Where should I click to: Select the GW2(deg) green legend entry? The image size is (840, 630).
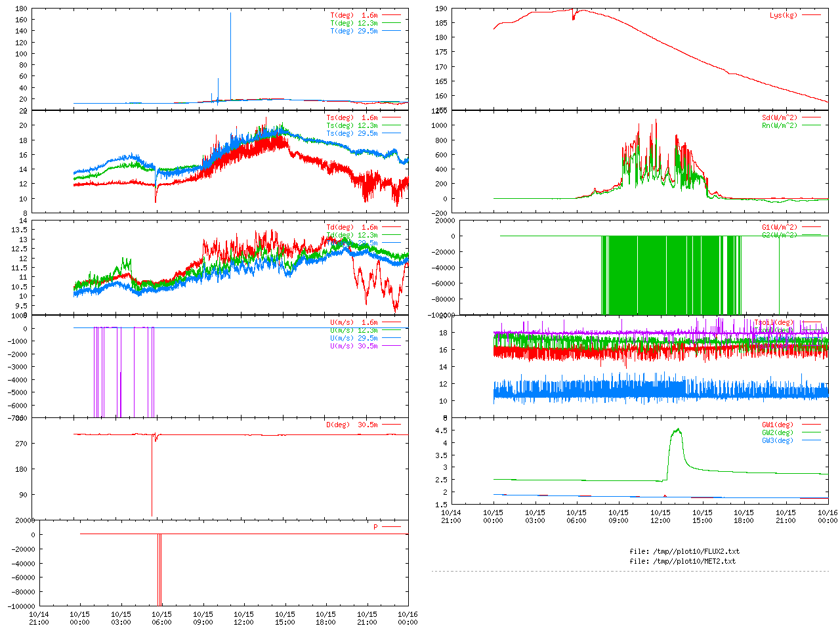pyautogui.click(x=778, y=432)
